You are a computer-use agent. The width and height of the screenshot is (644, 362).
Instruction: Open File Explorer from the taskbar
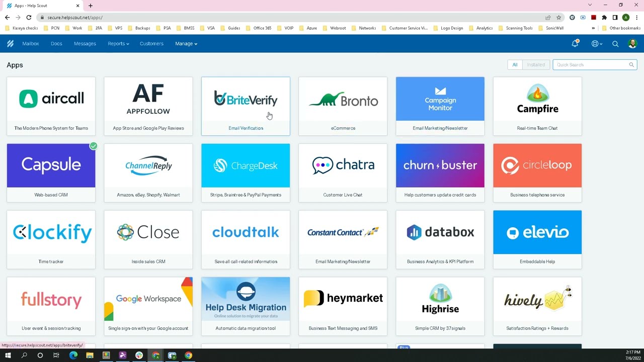[90, 355]
